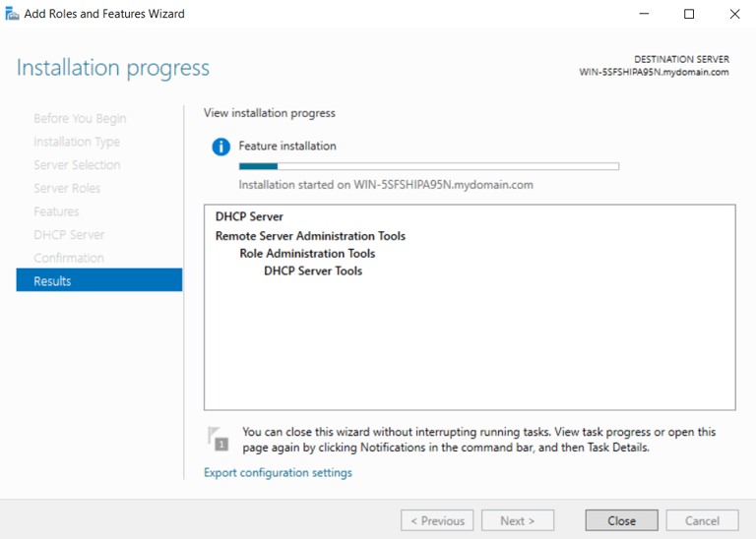The width and height of the screenshot is (756, 539).
Task: Click the 'Add Roles and Features Wizard' title
Action: pos(104,14)
